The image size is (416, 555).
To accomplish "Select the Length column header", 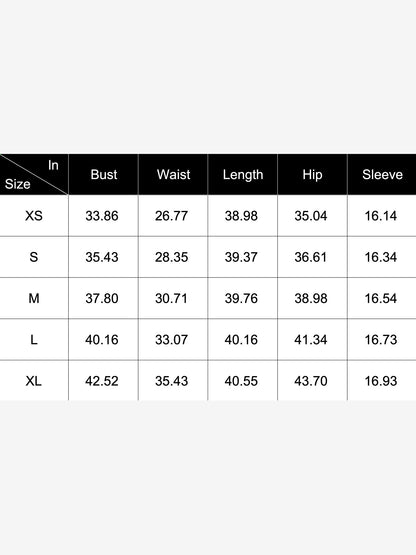I will [243, 175].
